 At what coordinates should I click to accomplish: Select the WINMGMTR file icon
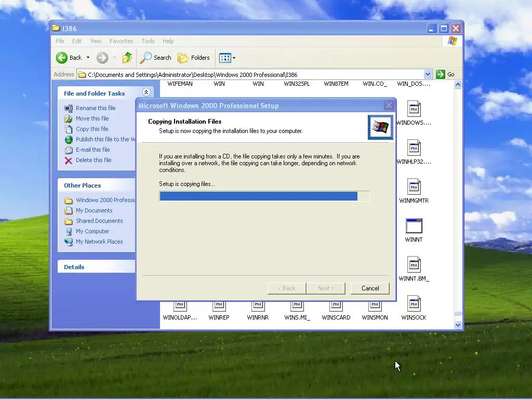pos(414,187)
